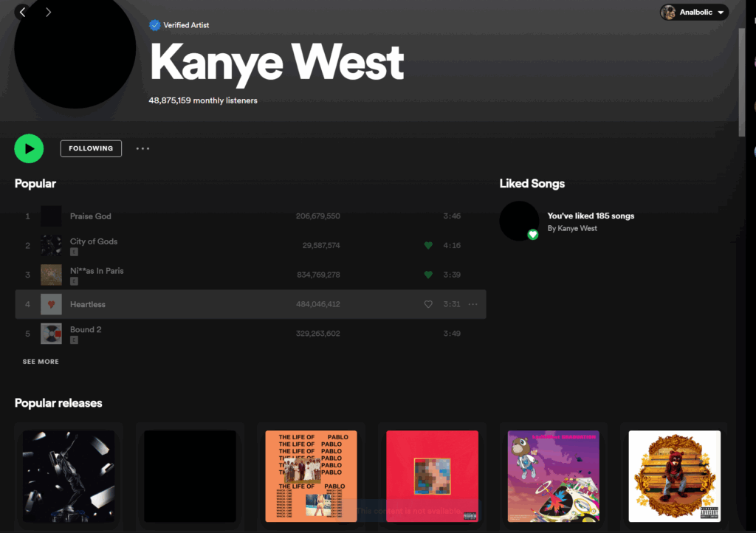756x533 pixels.
Task: Open more options for the Heartless track
Action: [473, 304]
